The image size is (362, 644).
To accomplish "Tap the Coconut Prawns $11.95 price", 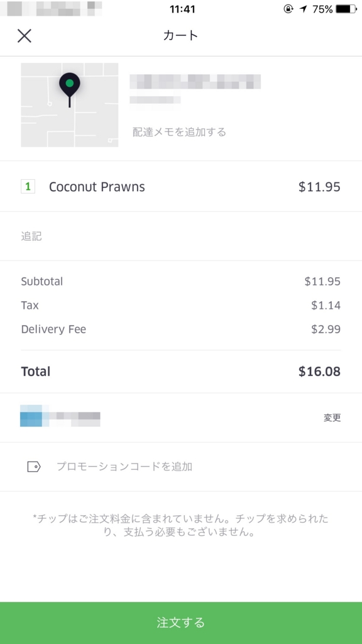I will [319, 187].
